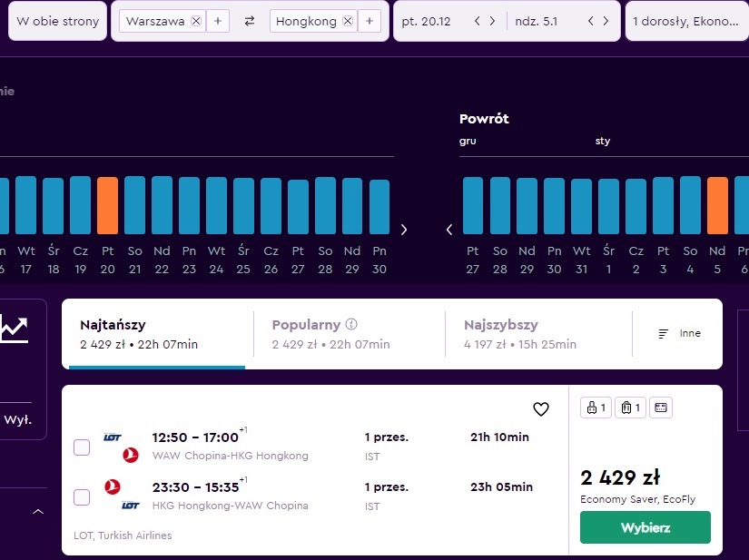
Task: Click the popular sort info icon
Action: tap(351, 324)
